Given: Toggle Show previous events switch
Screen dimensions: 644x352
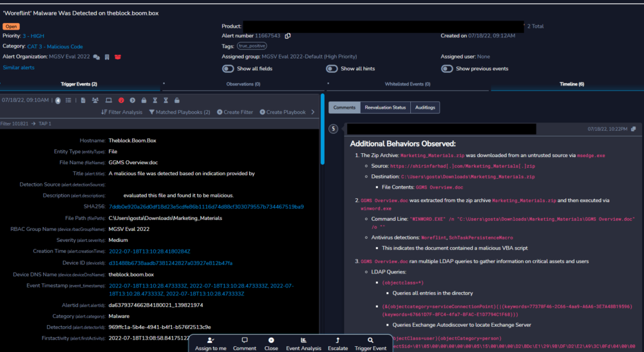Looking at the screenshot, I should coord(447,69).
